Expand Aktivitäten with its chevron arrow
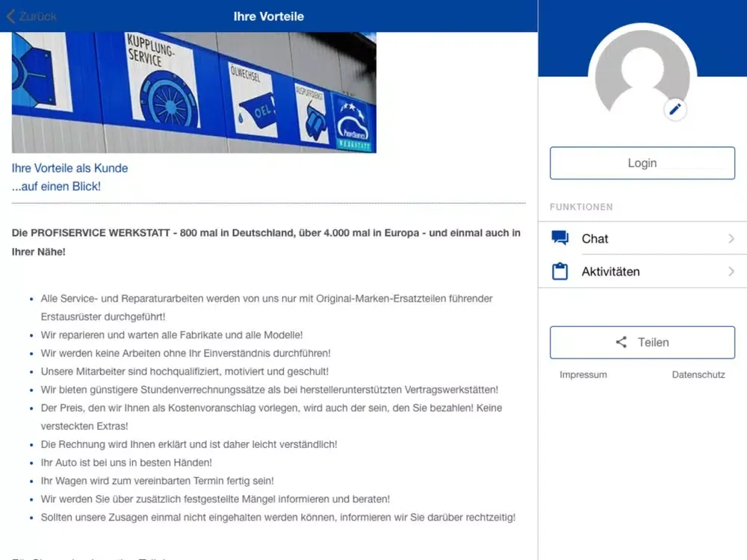 point(731,272)
